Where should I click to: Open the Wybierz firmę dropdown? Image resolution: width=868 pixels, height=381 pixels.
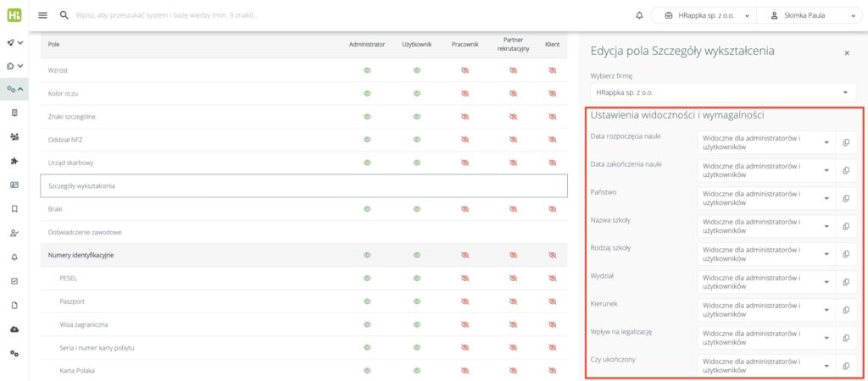coord(723,91)
